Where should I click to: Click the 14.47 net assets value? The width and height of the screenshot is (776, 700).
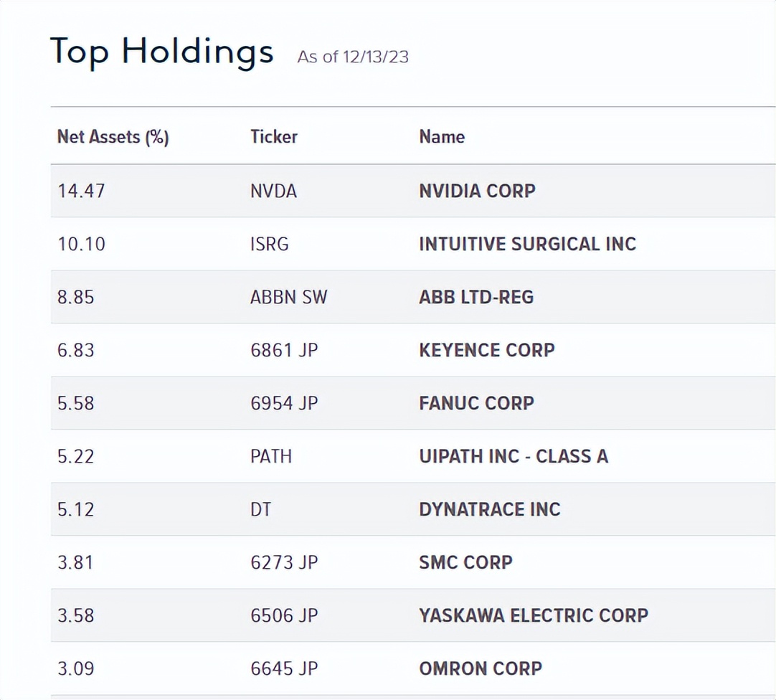point(81,191)
